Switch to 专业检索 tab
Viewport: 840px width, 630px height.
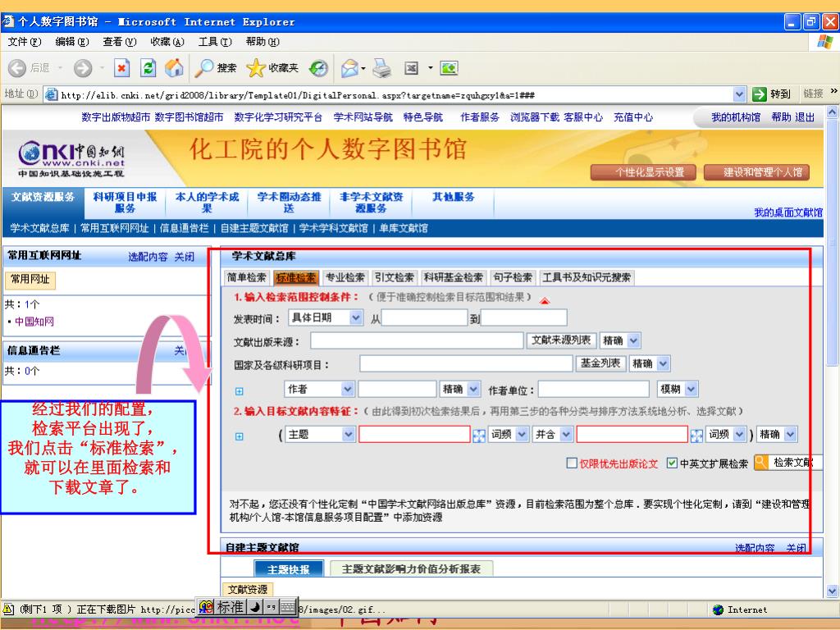[345, 277]
